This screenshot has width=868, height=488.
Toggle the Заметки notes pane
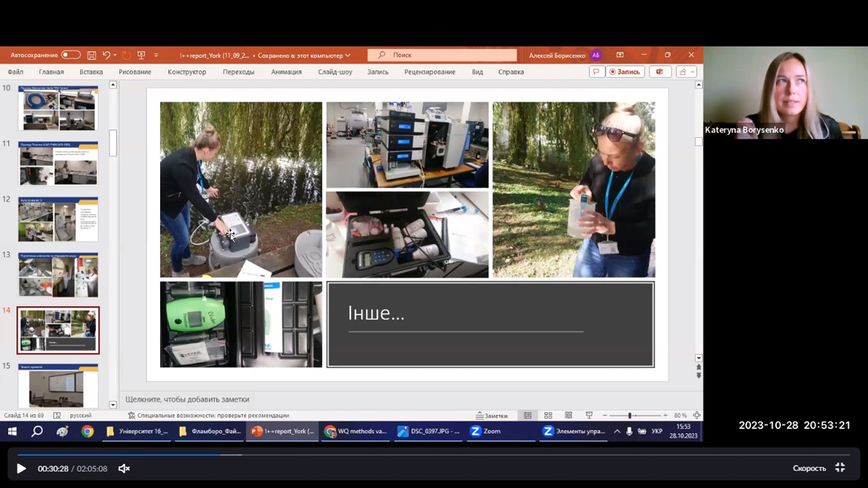492,416
